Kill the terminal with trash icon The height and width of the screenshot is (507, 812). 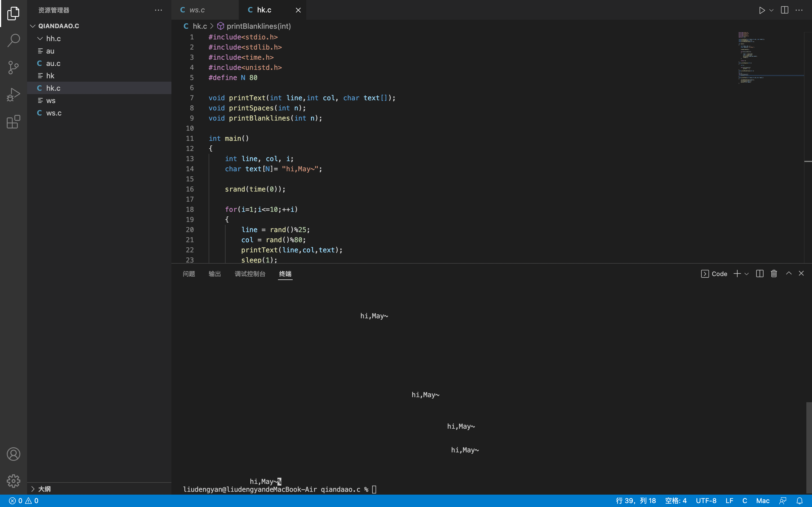(774, 273)
